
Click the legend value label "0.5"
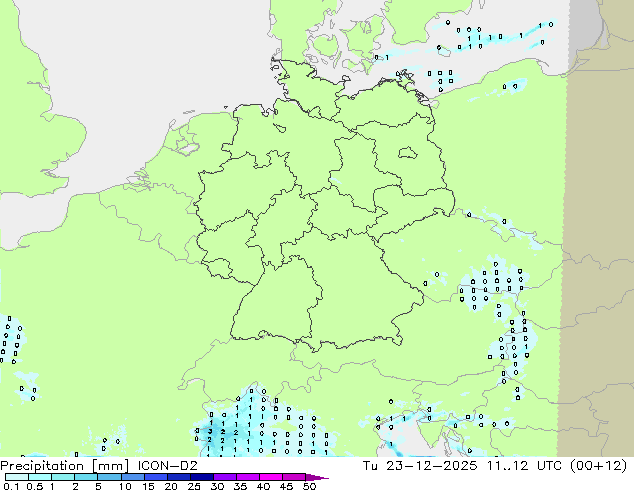coord(34,486)
